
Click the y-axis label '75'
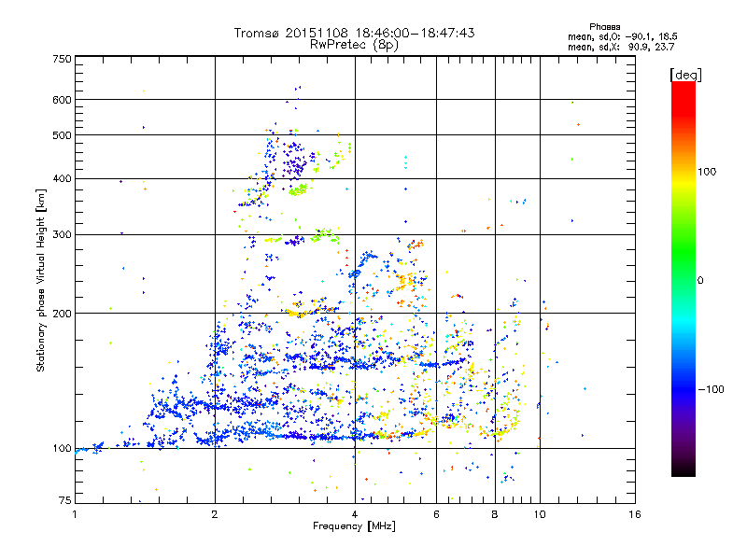(x=65, y=500)
